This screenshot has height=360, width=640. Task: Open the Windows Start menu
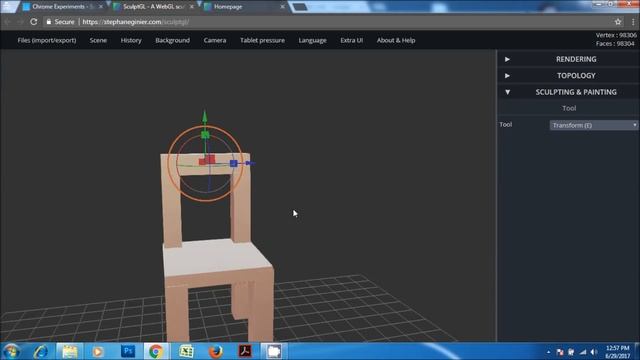click(11, 351)
